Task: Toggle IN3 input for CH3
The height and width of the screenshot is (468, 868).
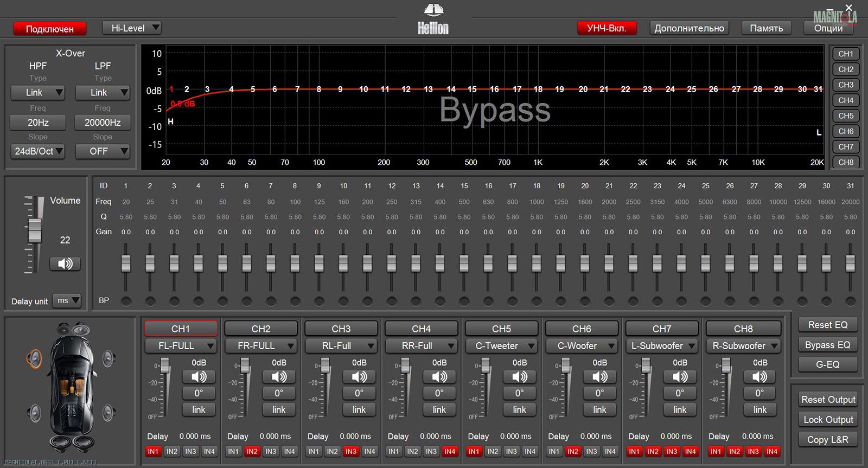Action: [x=351, y=451]
